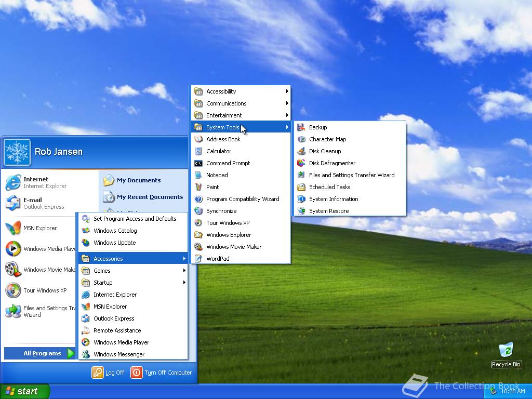Expand Accessories submenu arrow

(184, 259)
